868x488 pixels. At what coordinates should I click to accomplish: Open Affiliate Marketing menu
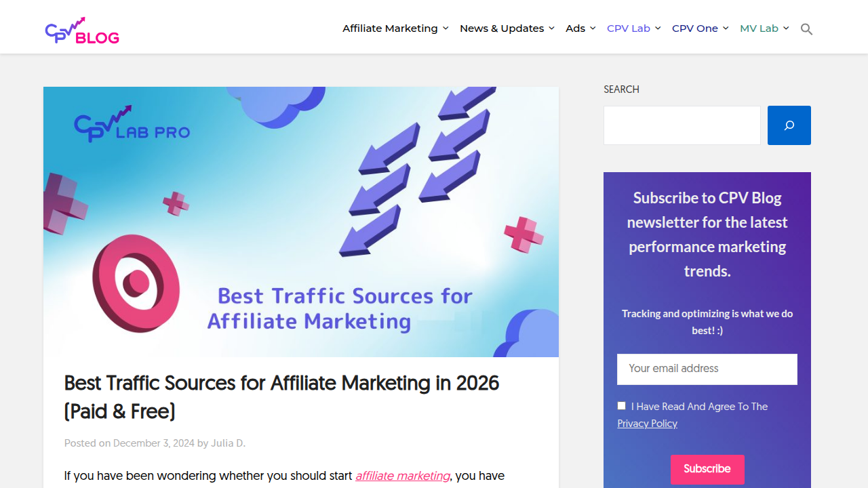(x=390, y=28)
